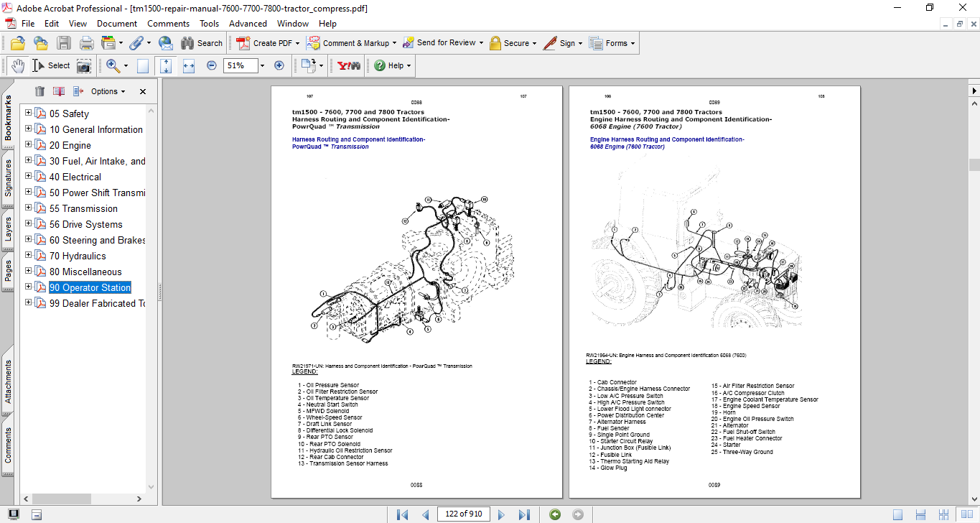Delete selected bookmark with trash icon
The width and height of the screenshot is (980, 523).
point(39,91)
